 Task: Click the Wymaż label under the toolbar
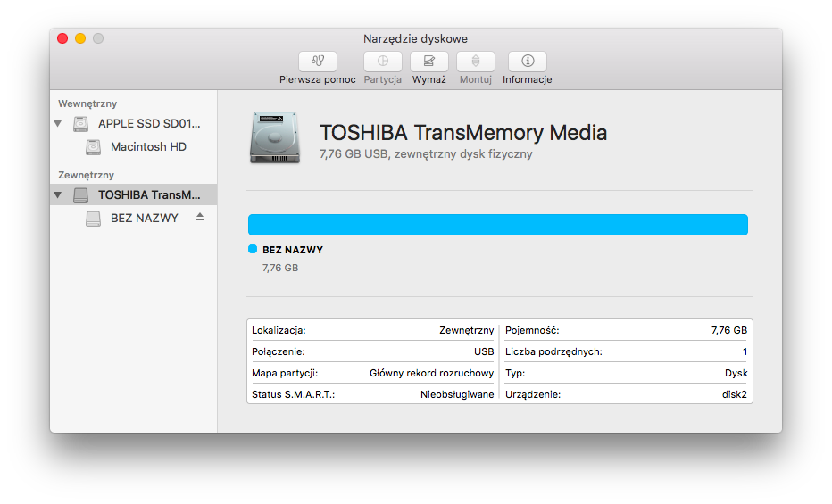pos(428,79)
